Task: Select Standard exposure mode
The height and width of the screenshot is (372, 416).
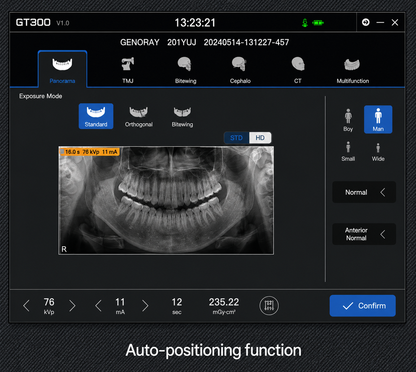Action: click(96, 116)
